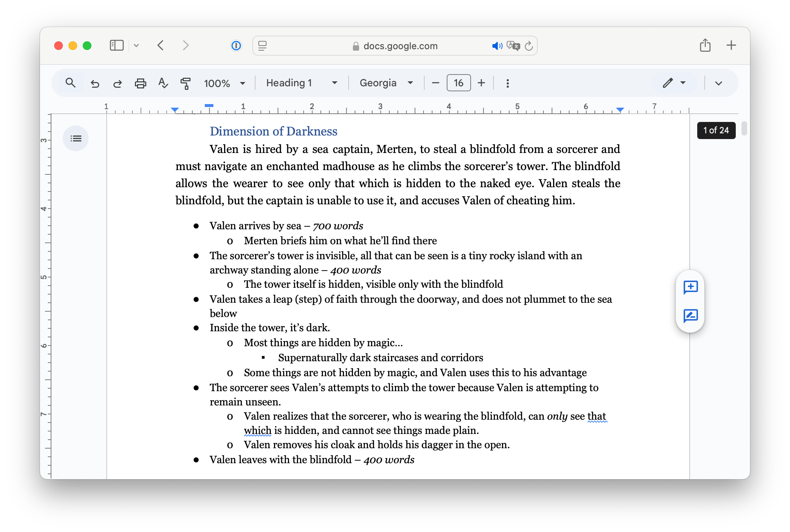This screenshot has width=790, height=532.
Task: Activate the paint format tool
Action: (186, 83)
